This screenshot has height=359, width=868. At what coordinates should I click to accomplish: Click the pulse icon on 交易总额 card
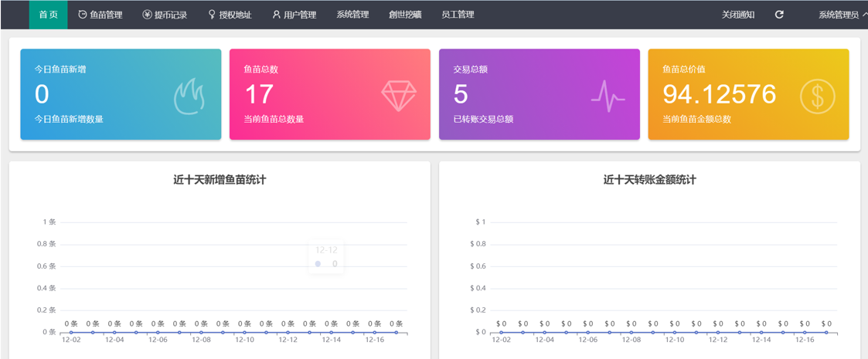[608, 95]
